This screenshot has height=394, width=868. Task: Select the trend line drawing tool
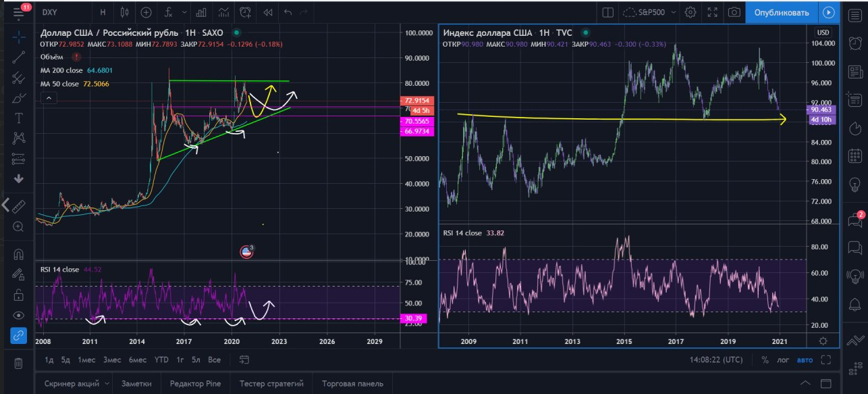point(19,57)
